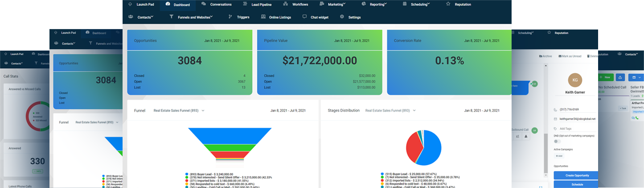Click the Launch Pad rocket icon
The height and width of the screenshot is (188, 644).
(x=130, y=4)
